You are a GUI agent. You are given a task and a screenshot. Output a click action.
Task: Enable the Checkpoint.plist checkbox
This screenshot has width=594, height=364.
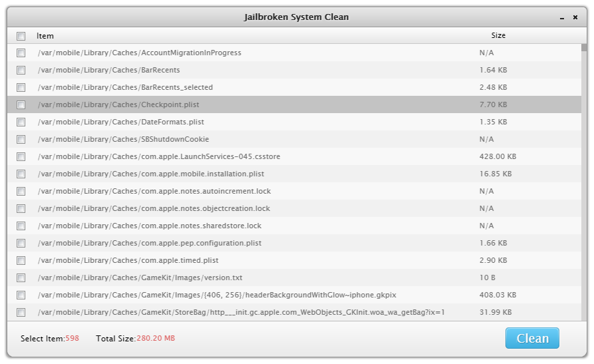tap(21, 104)
